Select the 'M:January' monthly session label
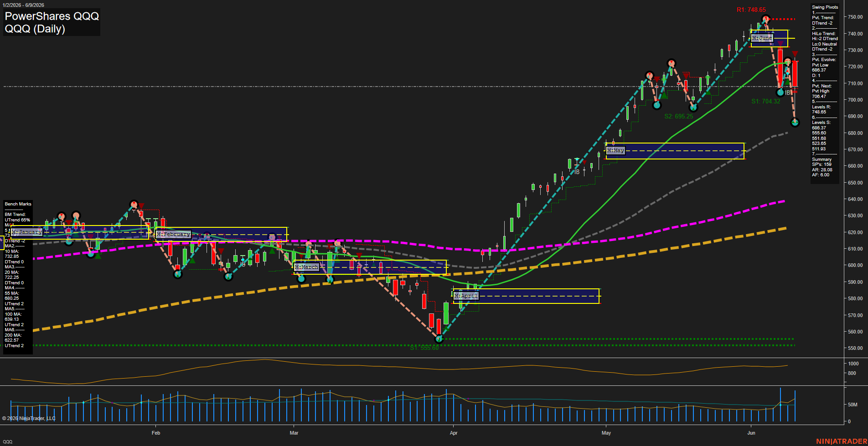Image resolution: width=868 pixels, height=446 pixels. [x=26, y=232]
